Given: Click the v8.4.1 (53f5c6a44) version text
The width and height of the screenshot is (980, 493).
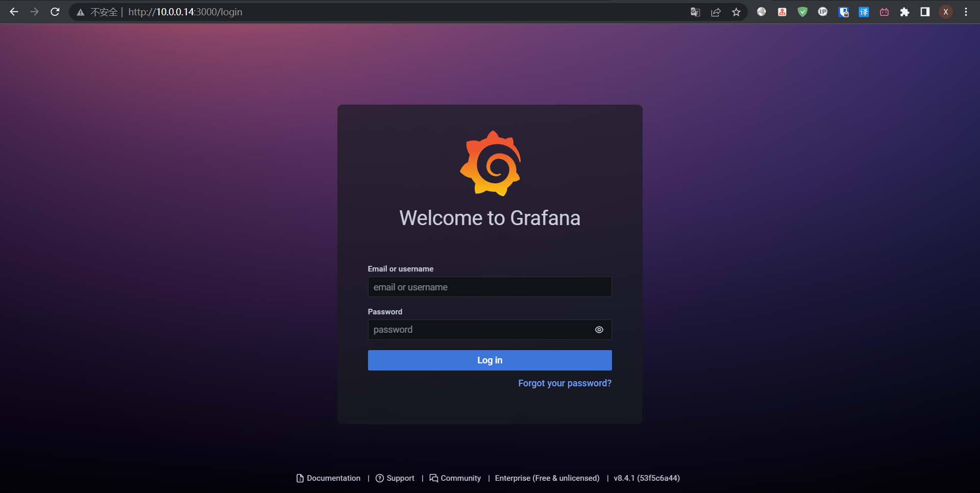Looking at the screenshot, I should 647,478.
